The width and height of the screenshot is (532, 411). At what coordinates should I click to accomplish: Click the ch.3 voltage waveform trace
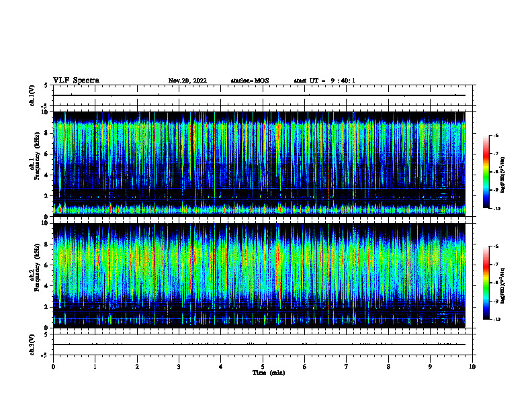[259, 345]
